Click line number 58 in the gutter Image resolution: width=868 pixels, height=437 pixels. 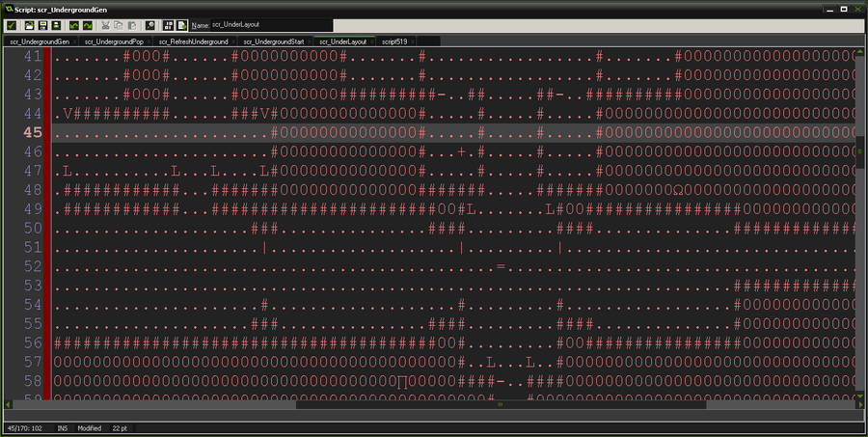(x=33, y=381)
